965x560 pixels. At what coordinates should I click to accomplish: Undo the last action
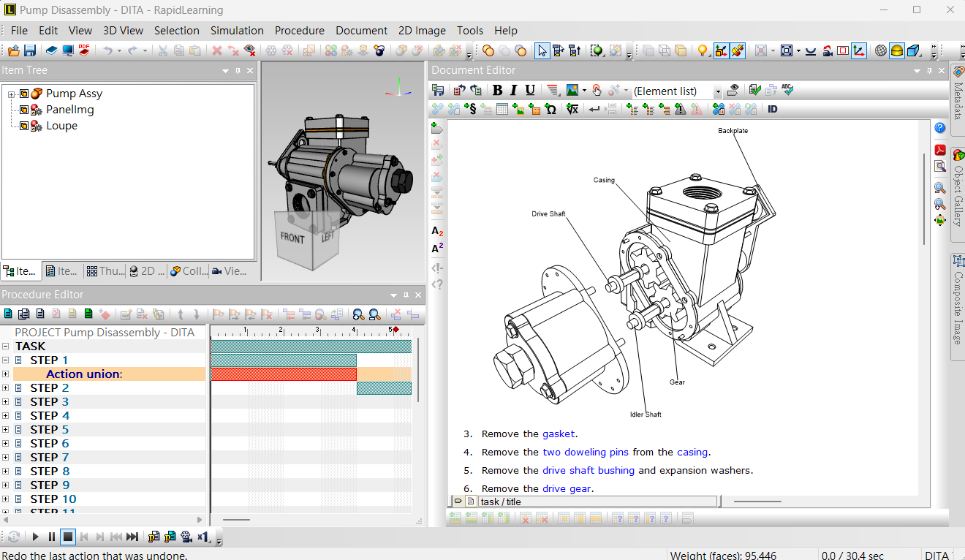point(108,50)
